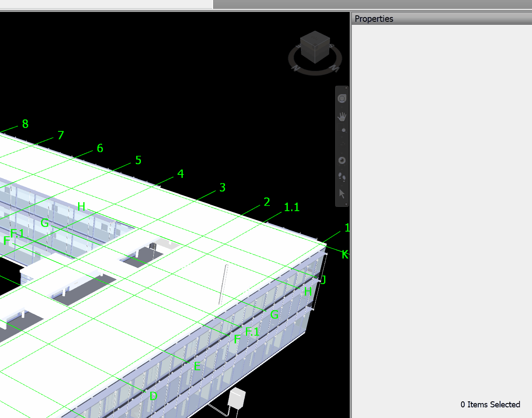Click grid line label E

coord(197,366)
